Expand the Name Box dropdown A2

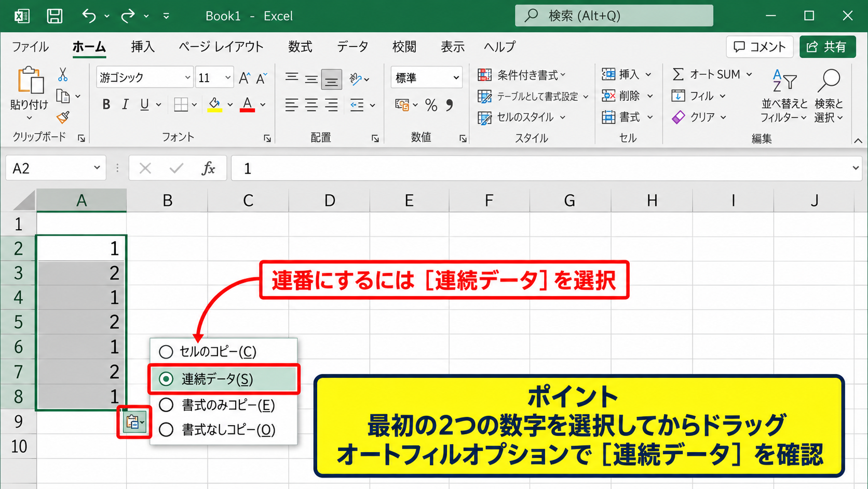tap(97, 168)
